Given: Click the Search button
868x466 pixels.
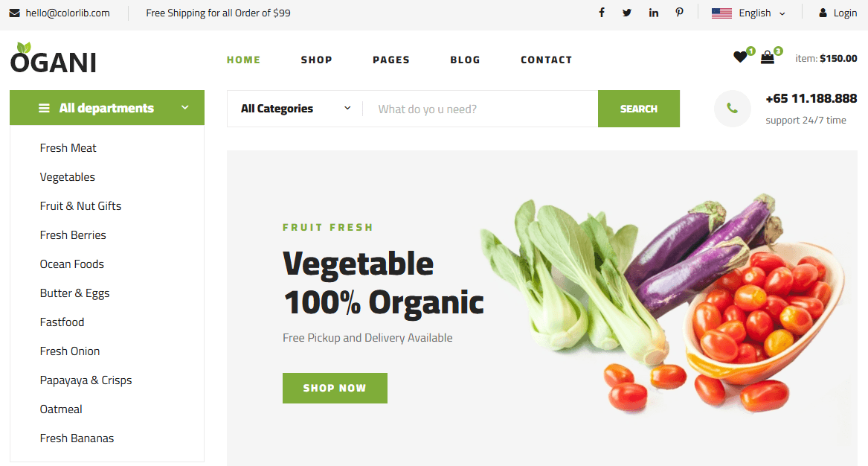Looking at the screenshot, I should coord(639,109).
